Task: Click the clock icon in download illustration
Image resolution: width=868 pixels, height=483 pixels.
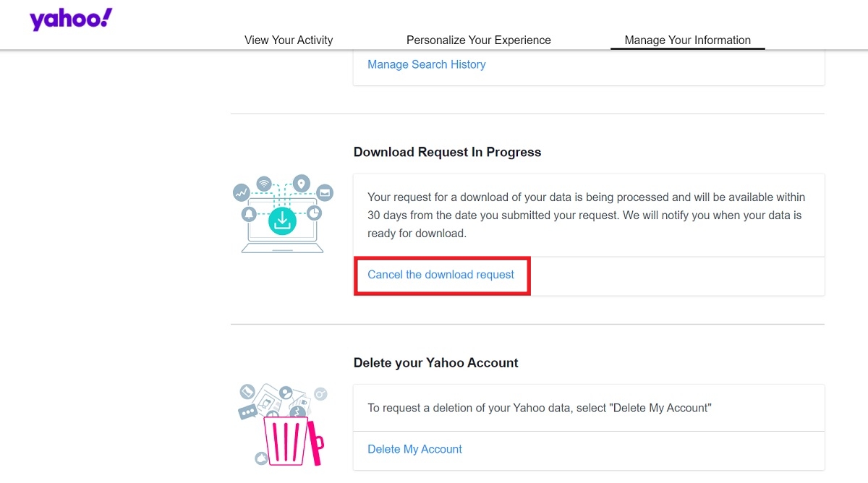Action: pos(314,213)
